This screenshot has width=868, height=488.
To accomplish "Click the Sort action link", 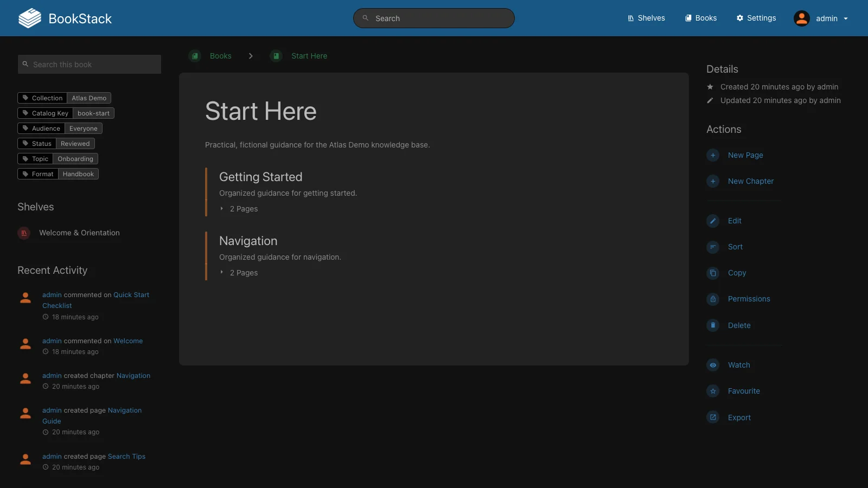I will coord(735,247).
